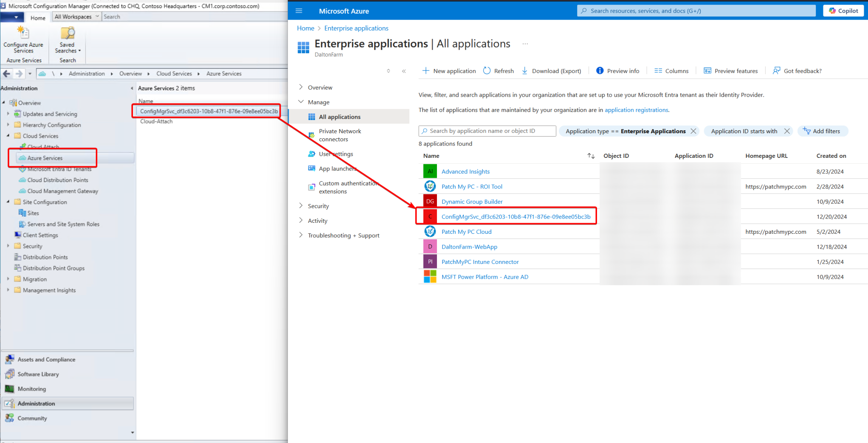Viewport: 868px width, 443px height.
Task: Click Dynamic Group Builder DG icon
Action: point(430,202)
